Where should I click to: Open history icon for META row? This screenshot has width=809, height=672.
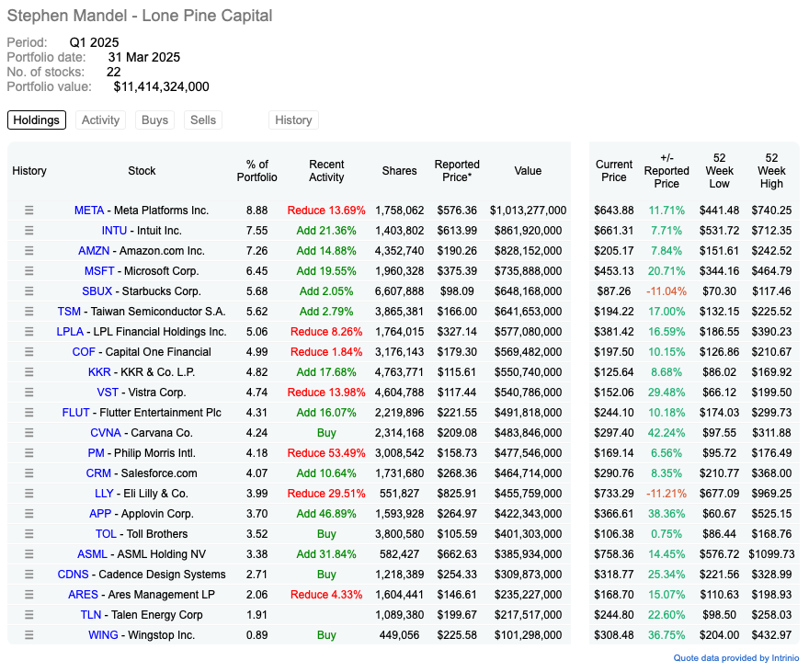(x=28, y=211)
